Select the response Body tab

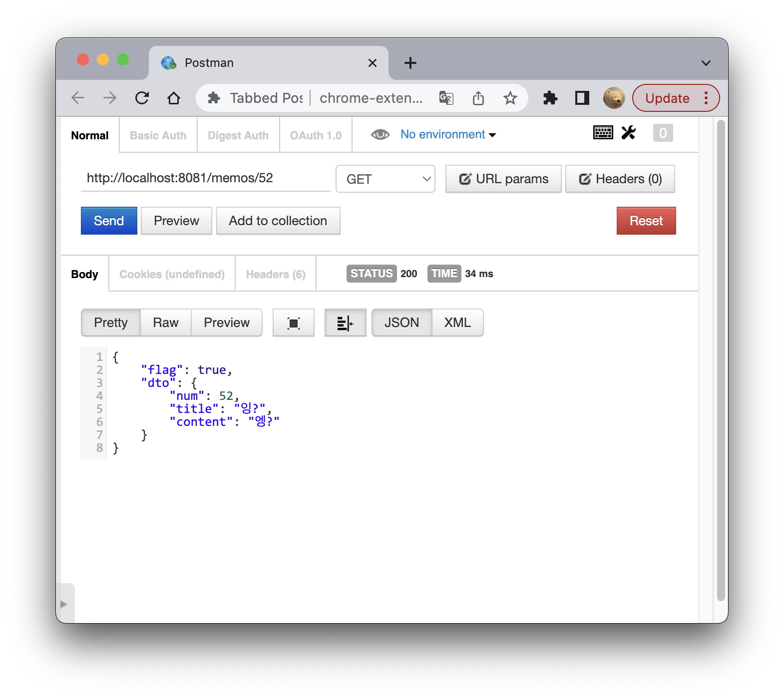tap(85, 274)
